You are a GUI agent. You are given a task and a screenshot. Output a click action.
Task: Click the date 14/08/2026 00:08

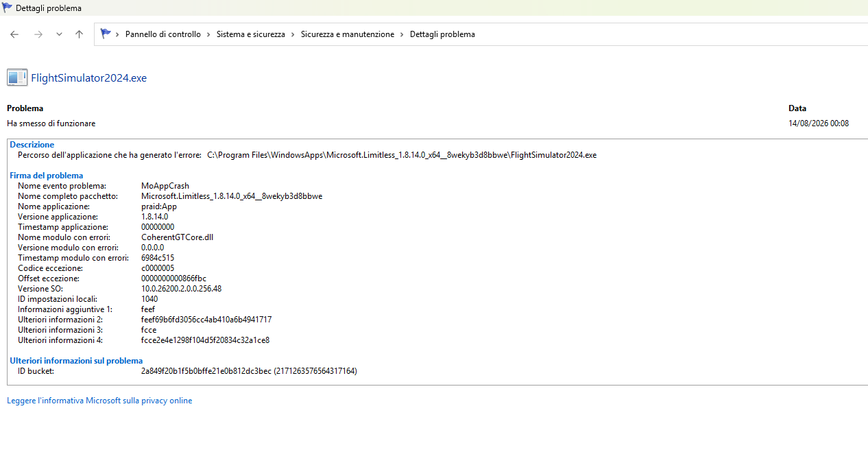[819, 123]
